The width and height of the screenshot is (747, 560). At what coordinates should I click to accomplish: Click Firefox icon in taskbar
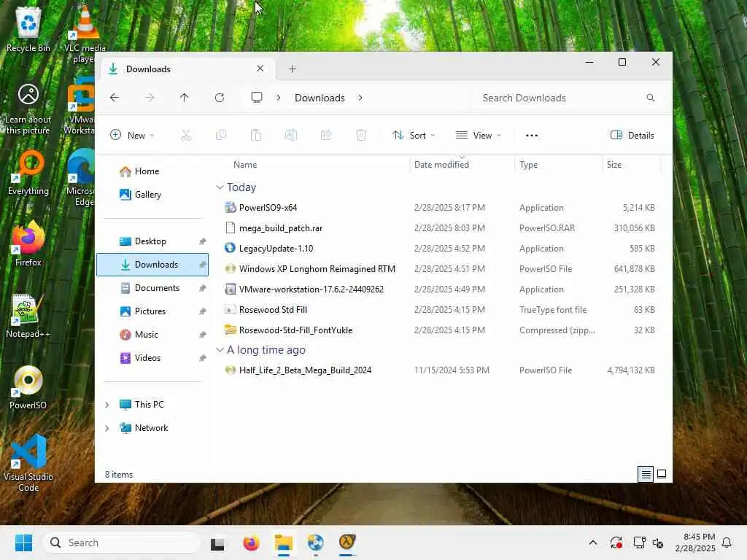click(251, 542)
